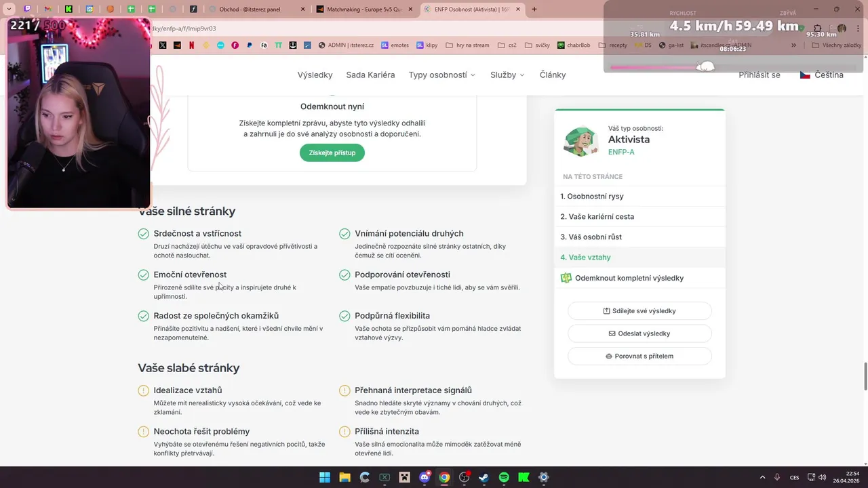Screen dimensions: 868x488
Task: Open Discord from the taskbar
Action: click(425, 477)
